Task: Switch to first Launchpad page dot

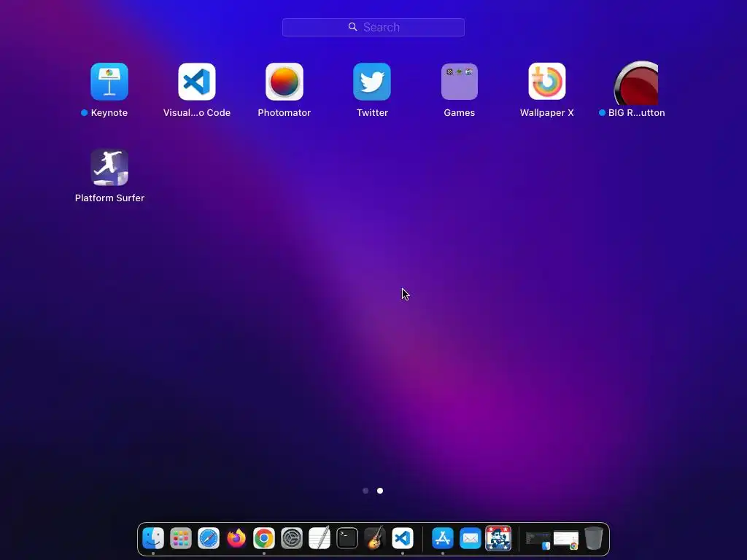Action: click(365, 491)
